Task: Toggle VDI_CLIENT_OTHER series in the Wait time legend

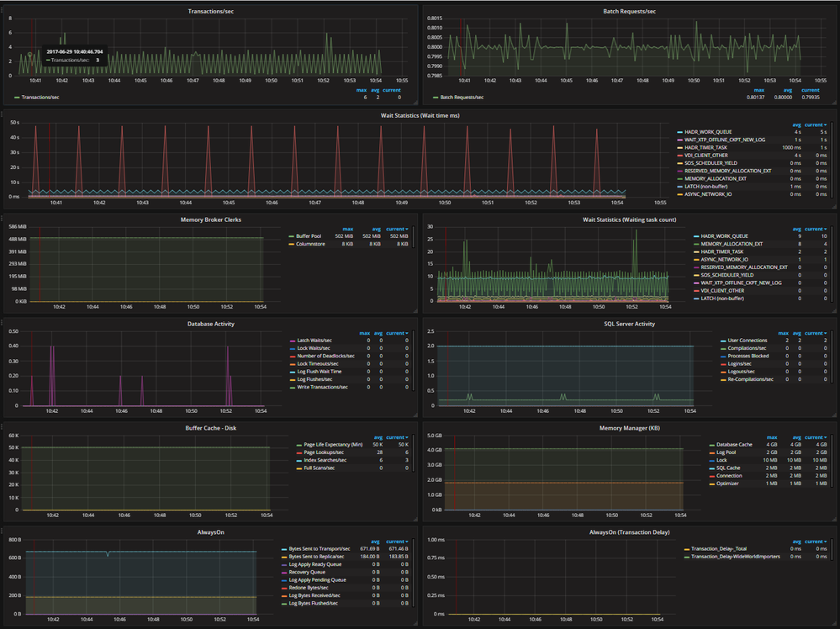Action: (x=706, y=156)
